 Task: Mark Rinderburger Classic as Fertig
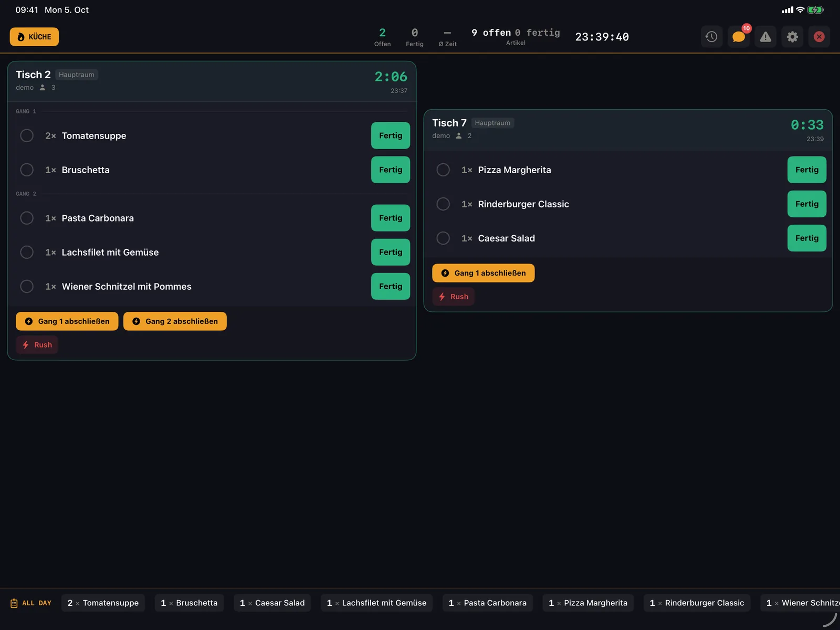[x=807, y=204]
